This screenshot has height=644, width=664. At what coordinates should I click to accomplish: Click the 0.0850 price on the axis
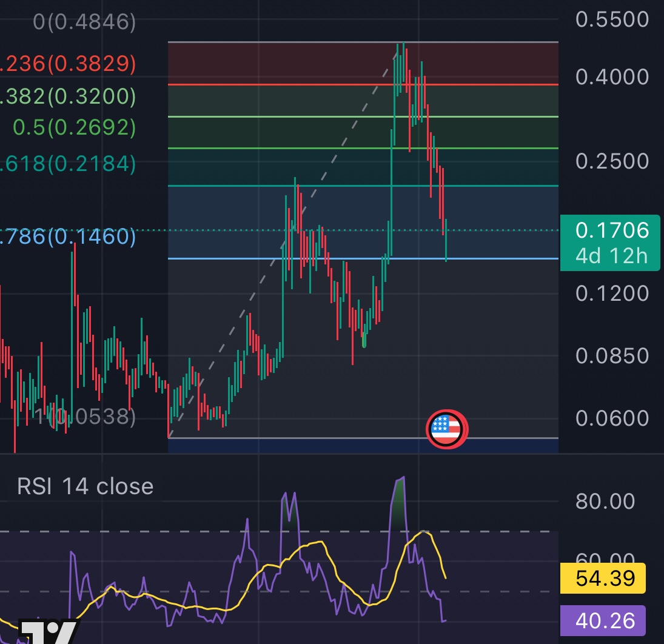click(x=612, y=355)
